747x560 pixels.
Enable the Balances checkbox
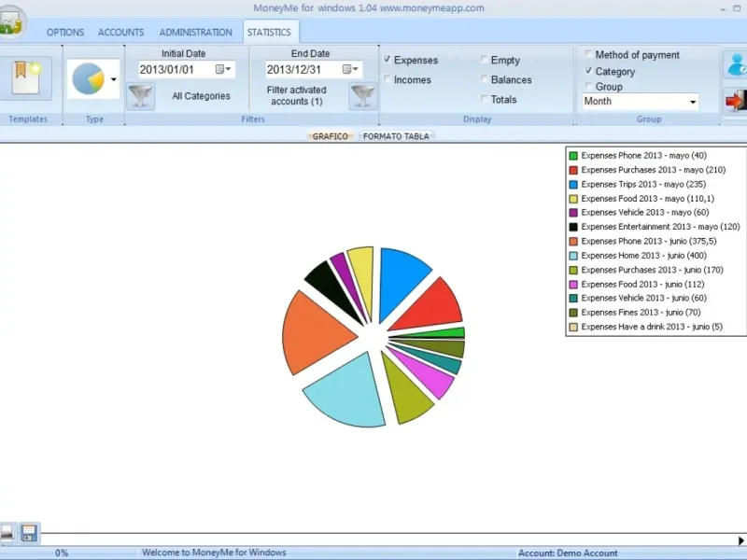(x=484, y=79)
